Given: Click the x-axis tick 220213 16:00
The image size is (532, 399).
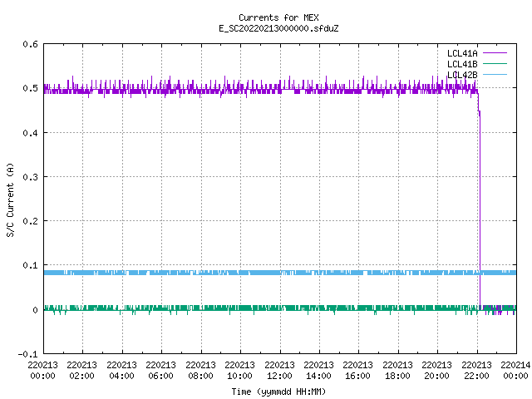Looking at the screenshot, I should [x=357, y=371].
